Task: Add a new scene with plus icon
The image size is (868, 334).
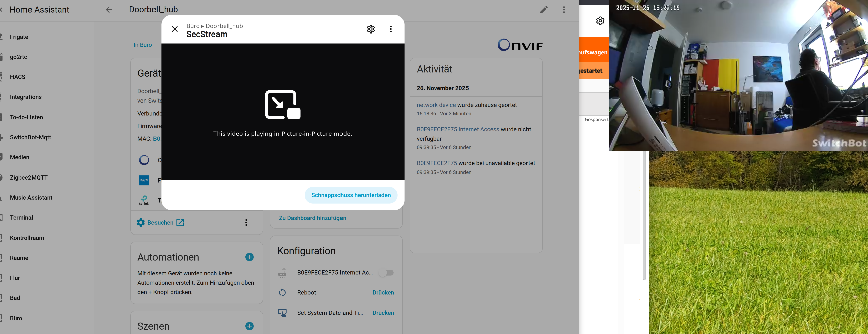Action: coord(249,326)
